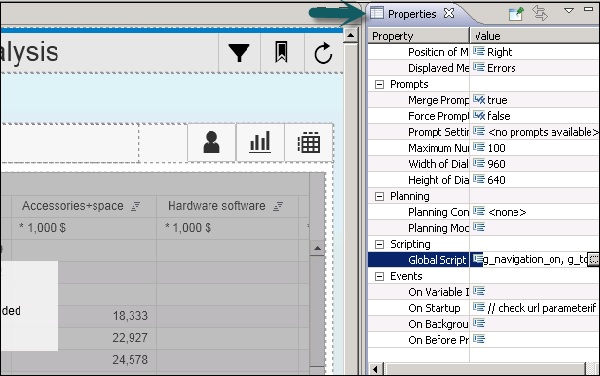600x376 pixels.
Task: Select the Maximum Number value 100
Action: [x=535, y=148]
